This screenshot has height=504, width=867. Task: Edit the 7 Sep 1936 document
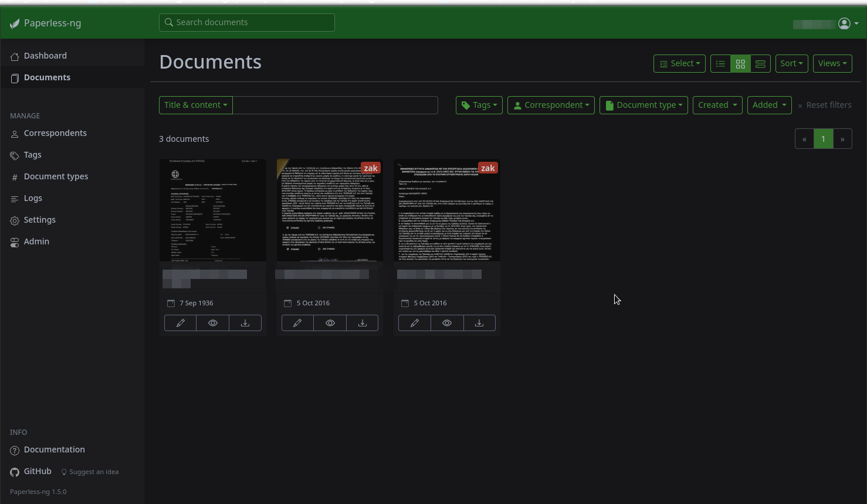click(181, 323)
